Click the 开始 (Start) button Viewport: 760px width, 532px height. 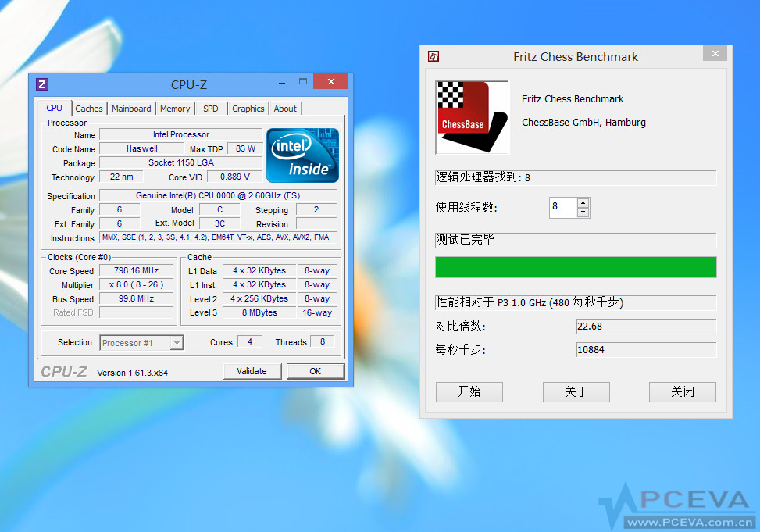[x=469, y=392]
